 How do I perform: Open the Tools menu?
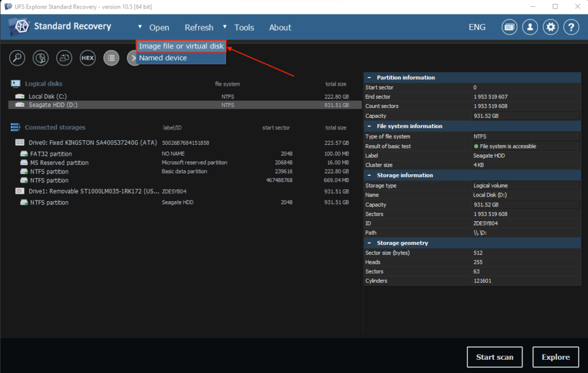click(x=244, y=28)
